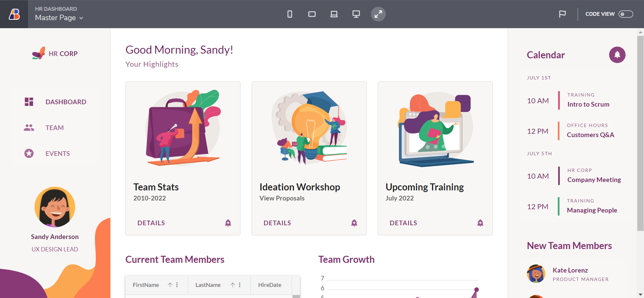Viewport: 644px width, 298px height.
Task: Click the full-screen expand icon
Action: pyautogui.click(x=378, y=14)
